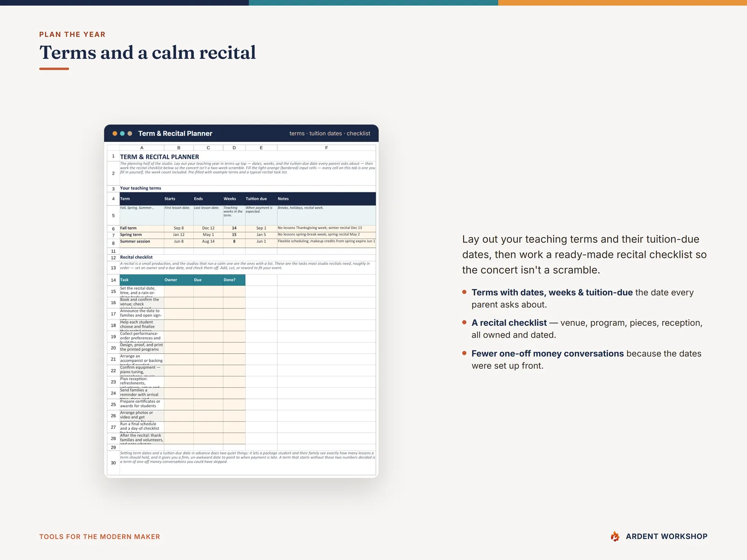Select column D header in the spreadsheet
Screen dimensions: 747x560
234,147
